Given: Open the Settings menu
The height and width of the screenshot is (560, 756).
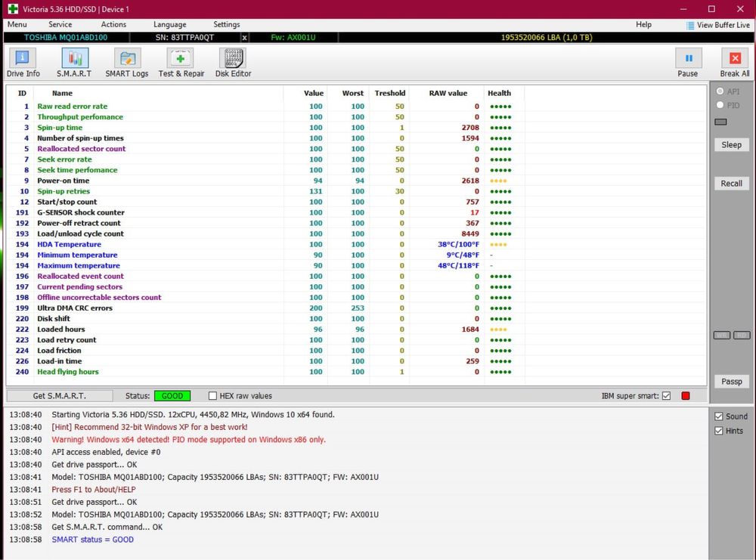Looking at the screenshot, I should pos(227,25).
